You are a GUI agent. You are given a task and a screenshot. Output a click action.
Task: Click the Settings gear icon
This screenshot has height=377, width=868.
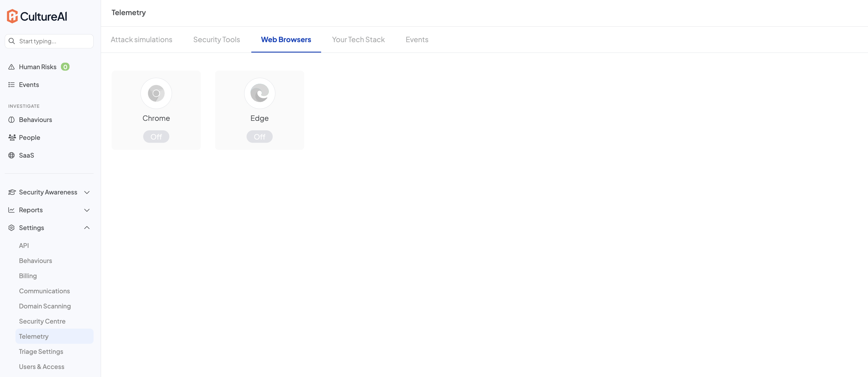(x=12, y=228)
